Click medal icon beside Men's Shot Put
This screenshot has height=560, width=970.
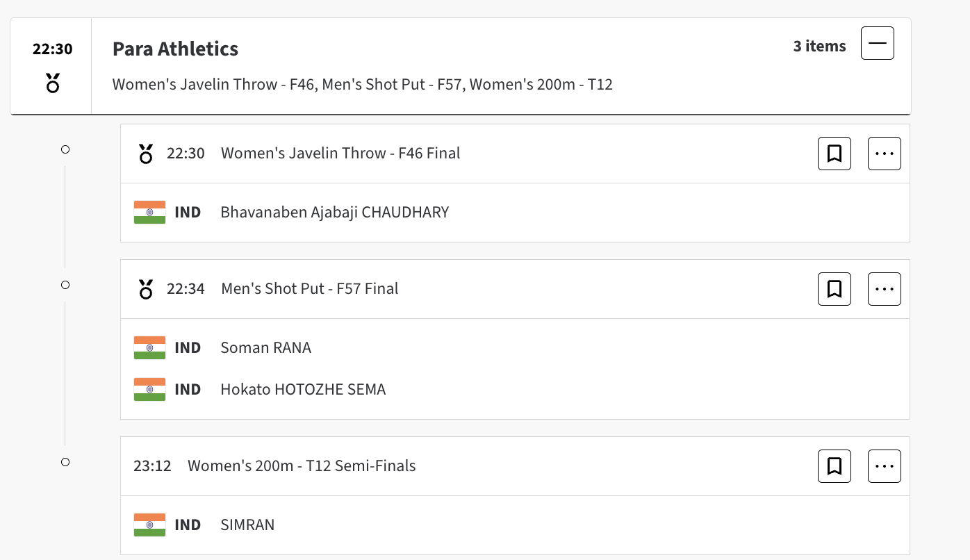146,289
